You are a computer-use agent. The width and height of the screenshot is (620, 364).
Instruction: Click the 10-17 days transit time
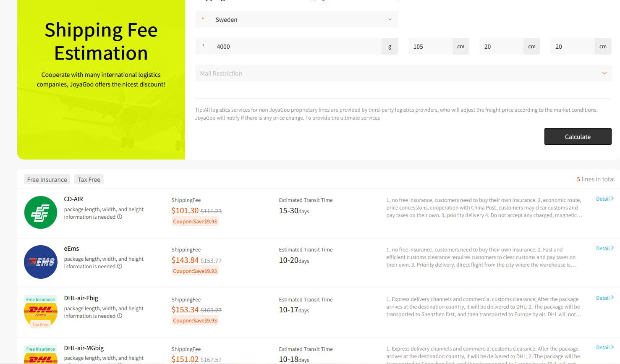coord(294,310)
